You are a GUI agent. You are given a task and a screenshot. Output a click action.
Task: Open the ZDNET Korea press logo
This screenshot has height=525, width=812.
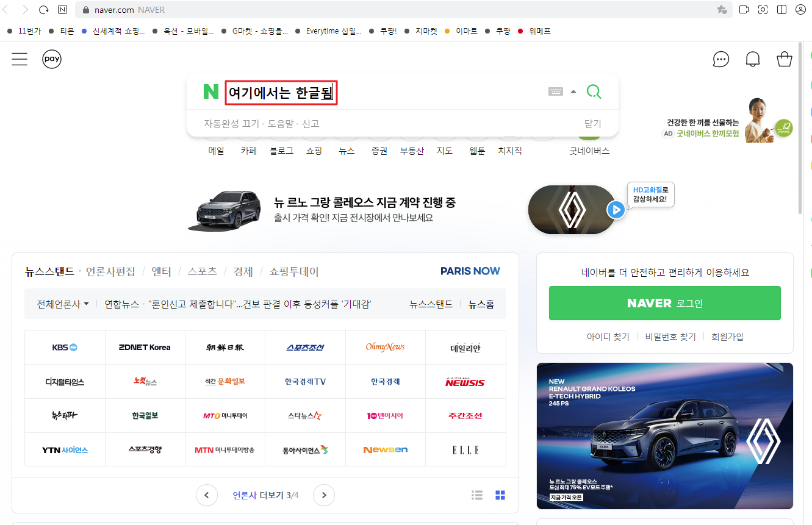(x=145, y=348)
